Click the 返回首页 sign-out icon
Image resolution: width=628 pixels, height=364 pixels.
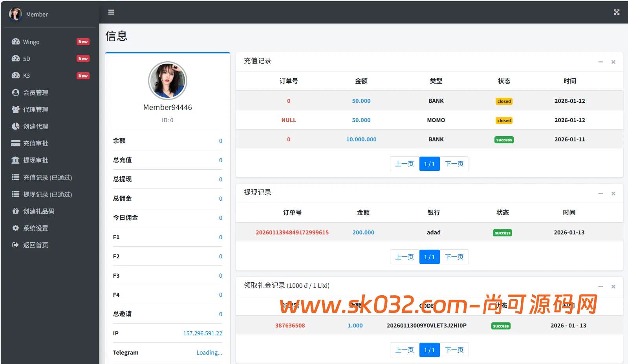click(x=16, y=245)
